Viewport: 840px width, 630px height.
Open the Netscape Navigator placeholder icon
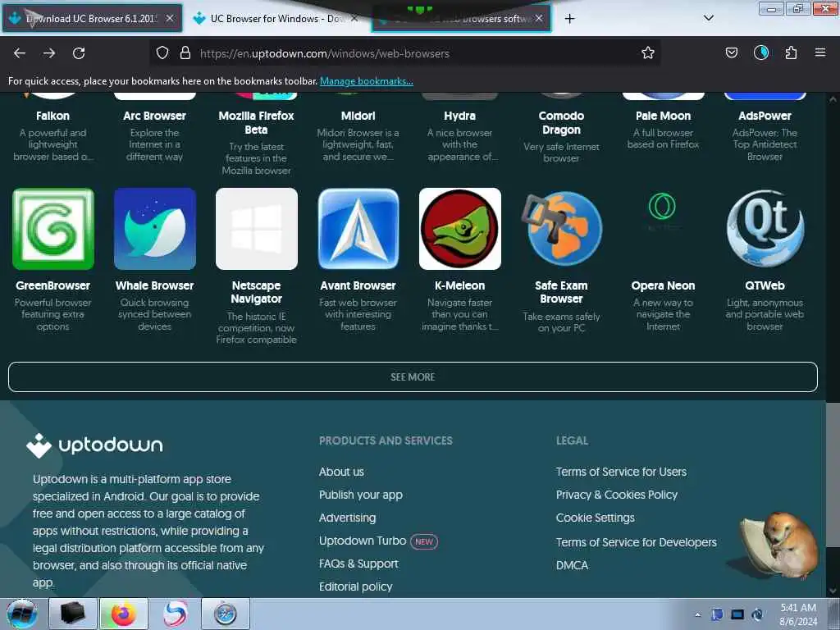(x=257, y=229)
